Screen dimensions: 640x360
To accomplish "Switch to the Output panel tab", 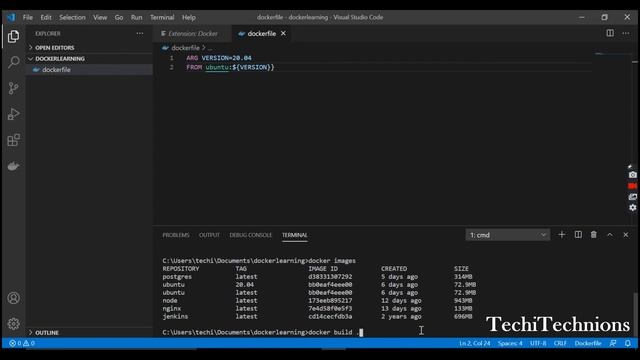I will click(x=209, y=235).
